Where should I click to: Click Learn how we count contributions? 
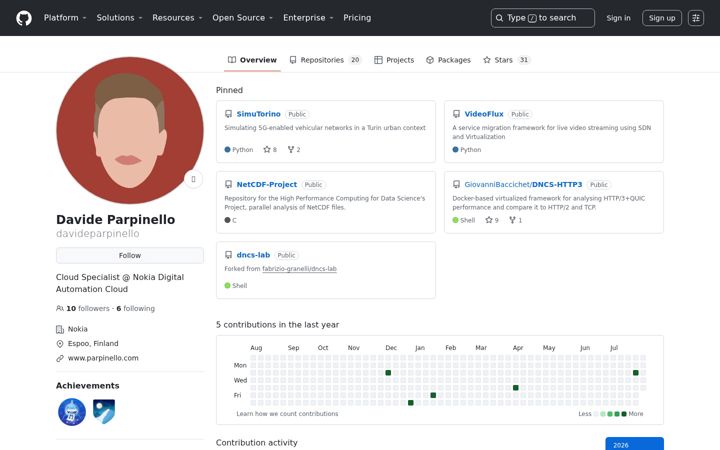(287, 414)
